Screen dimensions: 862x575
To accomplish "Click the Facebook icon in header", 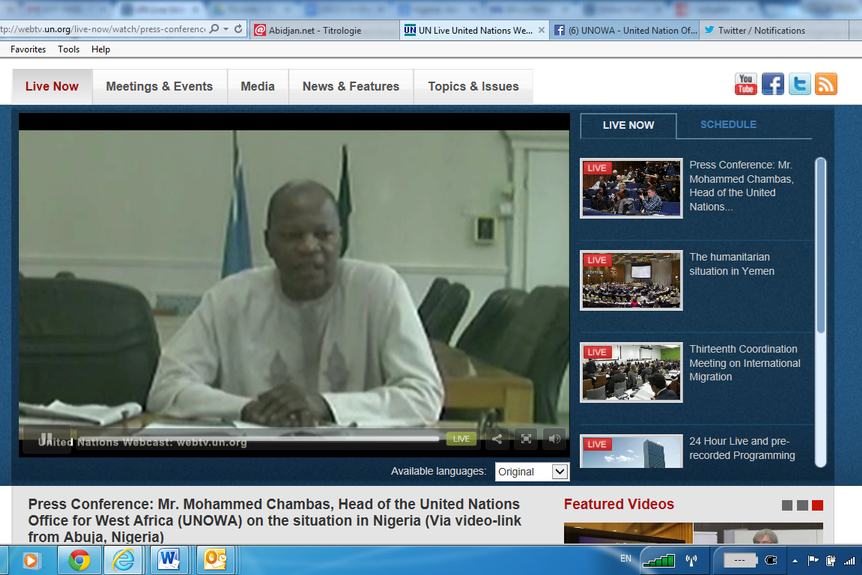I will pos(773,84).
